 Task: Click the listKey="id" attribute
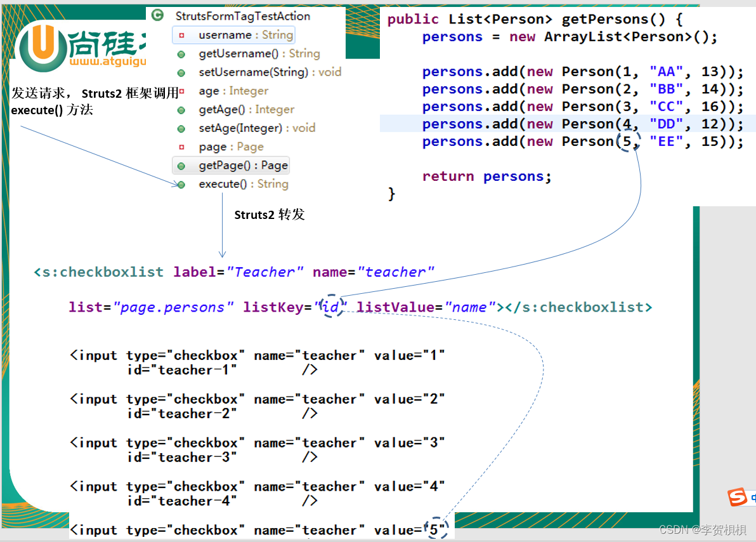tap(295, 307)
